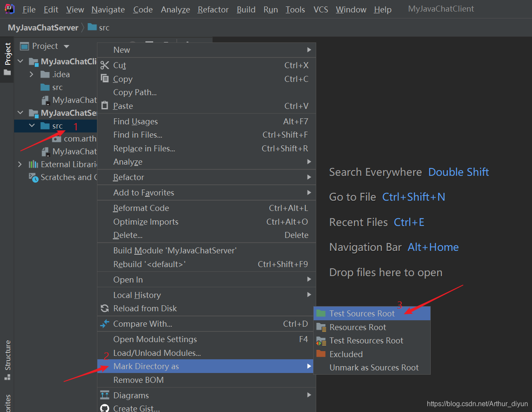Image resolution: width=532 pixels, height=412 pixels.
Task: Click the breadcrumb src folder icon
Action: point(92,27)
